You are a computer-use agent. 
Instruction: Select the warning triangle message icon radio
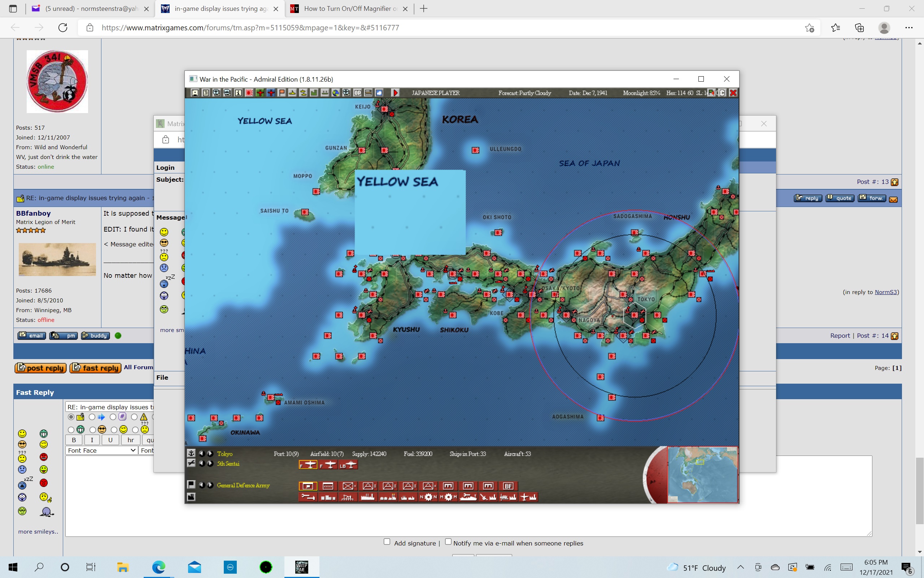tap(134, 417)
